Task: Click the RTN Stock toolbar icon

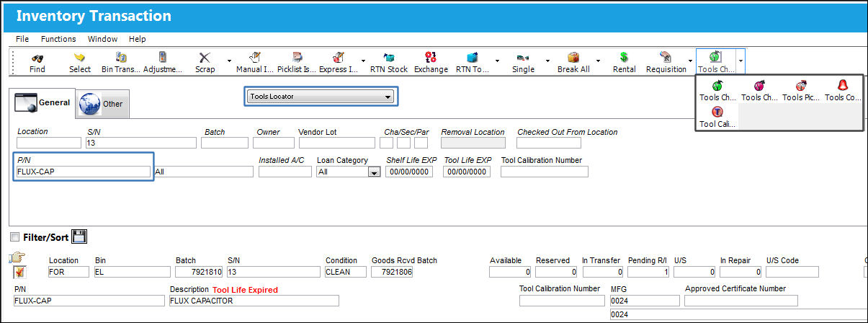Action: (389, 58)
